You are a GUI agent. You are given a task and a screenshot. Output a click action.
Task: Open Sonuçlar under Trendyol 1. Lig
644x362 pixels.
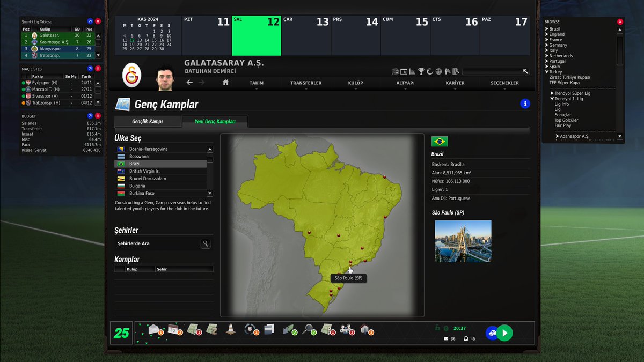pos(563,115)
